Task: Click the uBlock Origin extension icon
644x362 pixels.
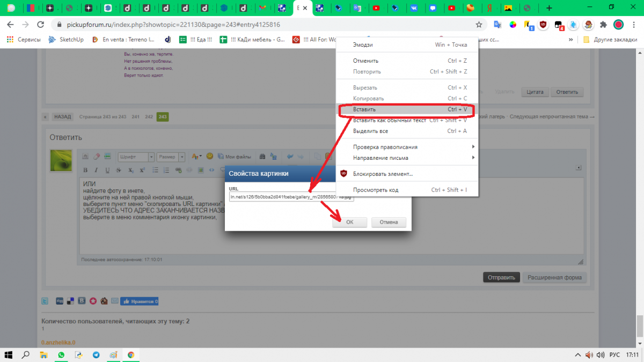Action: tap(543, 25)
